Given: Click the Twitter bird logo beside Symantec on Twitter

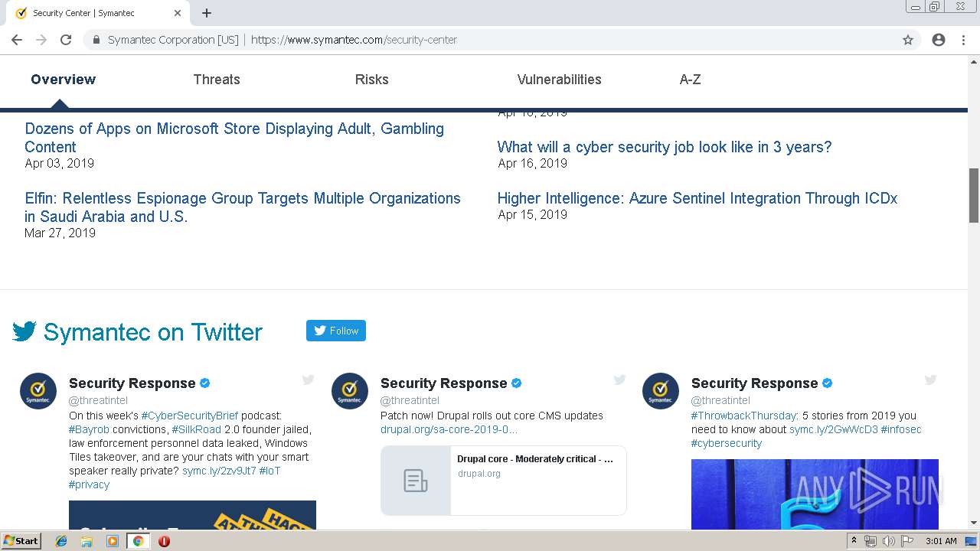Looking at the screenshot, I should click(24, 331).
